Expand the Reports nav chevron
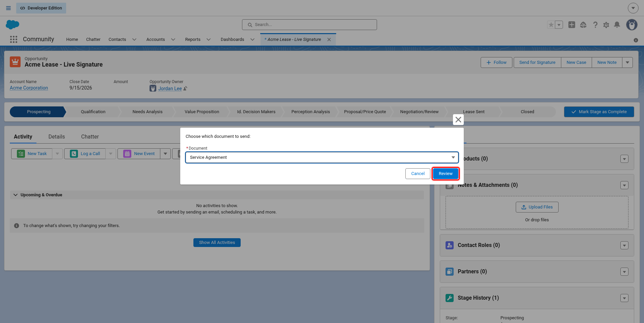644x323 pixels. click(209, 40)
